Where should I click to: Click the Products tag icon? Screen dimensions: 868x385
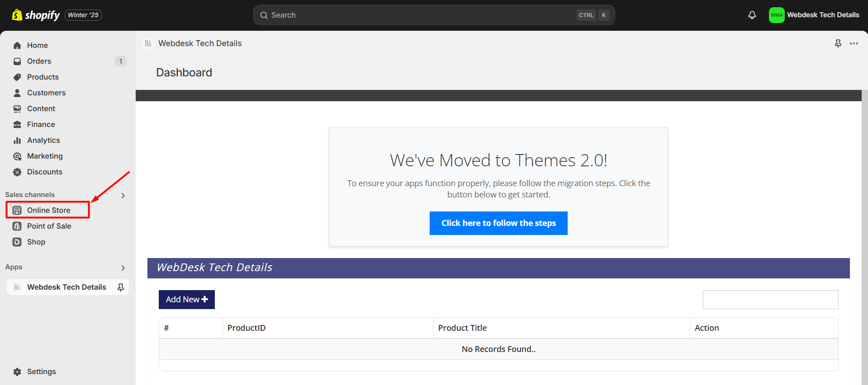coord(17,77)
